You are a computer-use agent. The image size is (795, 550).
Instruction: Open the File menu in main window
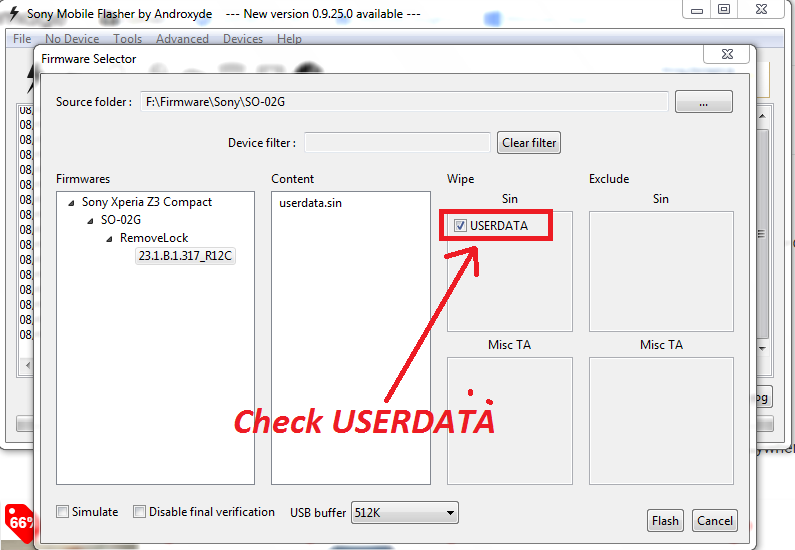[x=22, y=39]
